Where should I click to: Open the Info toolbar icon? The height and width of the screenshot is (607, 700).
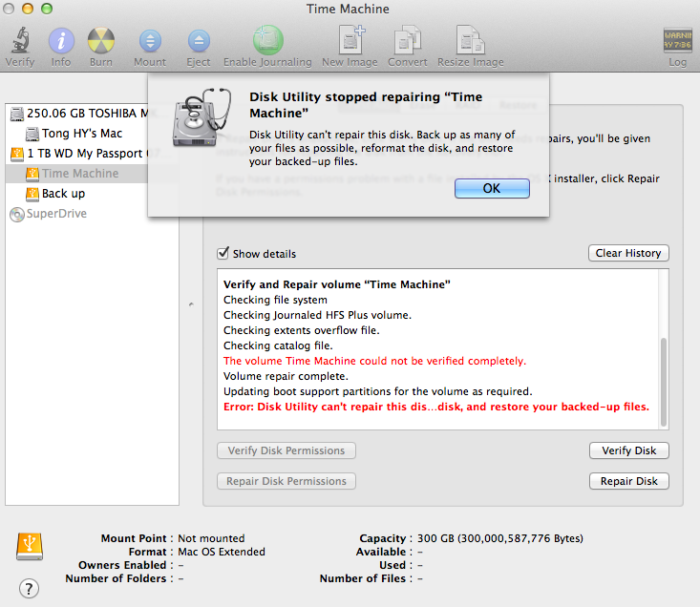click(x=61, y=41)
